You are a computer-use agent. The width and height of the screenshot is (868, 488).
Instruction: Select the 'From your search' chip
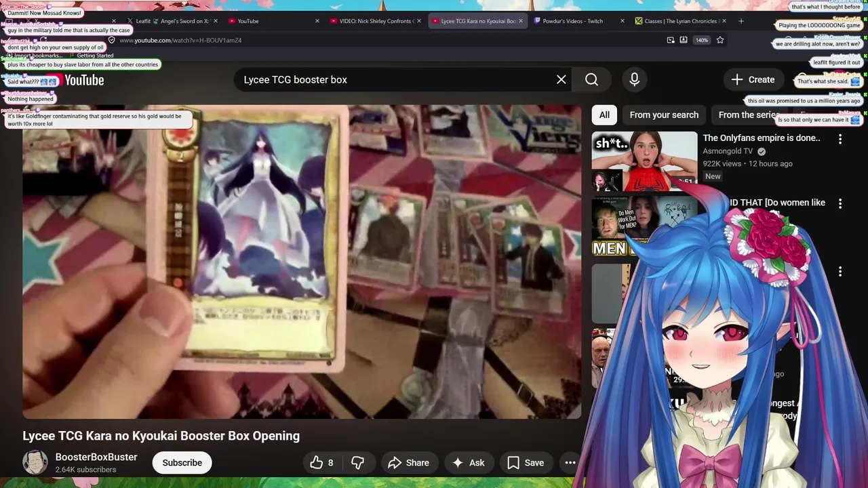coord(664,115)
